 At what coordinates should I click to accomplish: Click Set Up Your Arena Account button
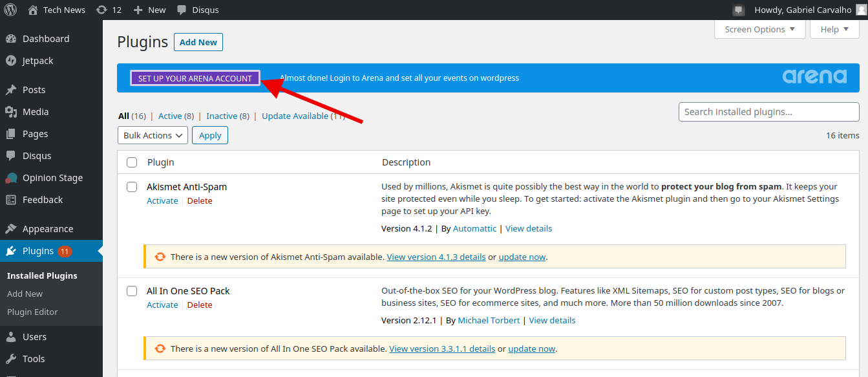point(195,78)
